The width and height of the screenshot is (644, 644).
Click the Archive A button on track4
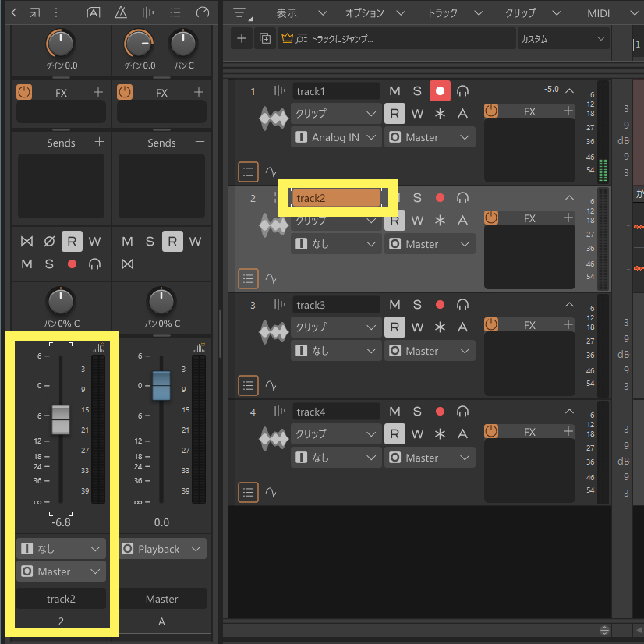[x=462, y=434]
